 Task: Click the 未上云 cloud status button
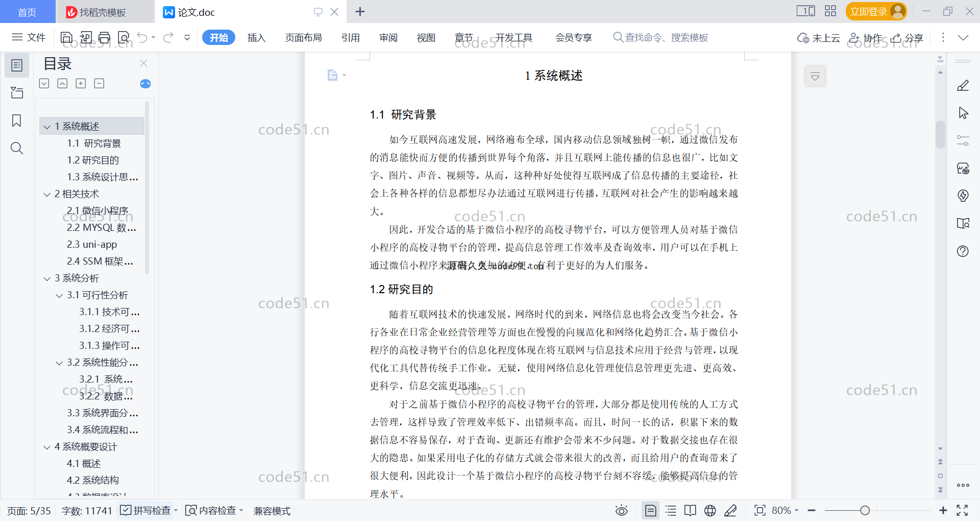pos(819,37)
